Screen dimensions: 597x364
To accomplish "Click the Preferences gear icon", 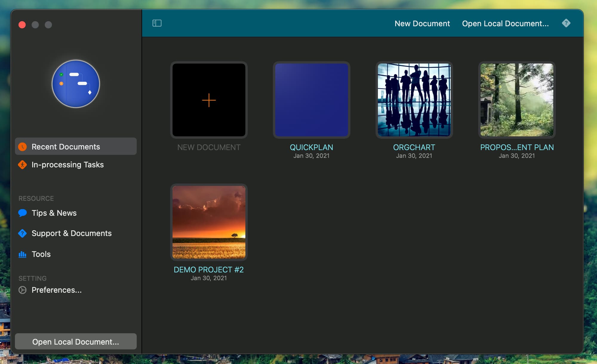I will pos(22,290).
